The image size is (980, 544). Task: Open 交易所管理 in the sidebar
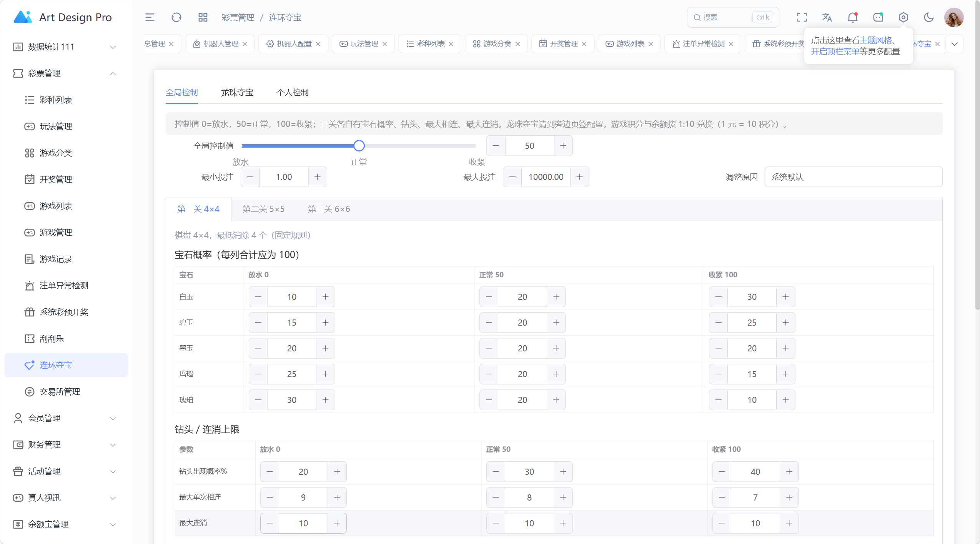[66, 392]
